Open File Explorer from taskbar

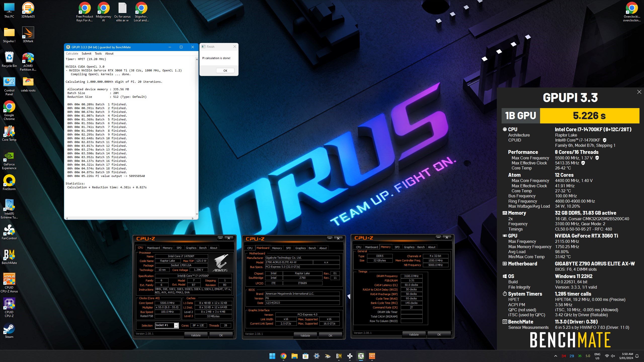294,356
